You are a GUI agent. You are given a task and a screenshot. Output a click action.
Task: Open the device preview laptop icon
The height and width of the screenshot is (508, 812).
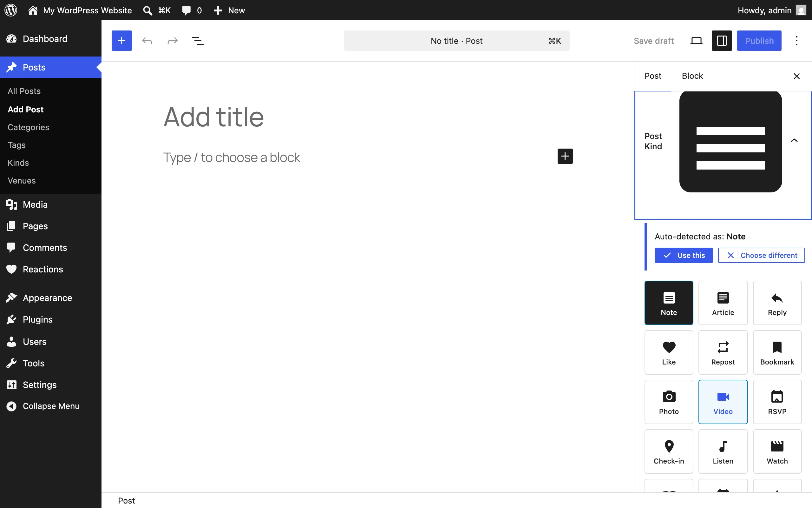pos(696,41)
